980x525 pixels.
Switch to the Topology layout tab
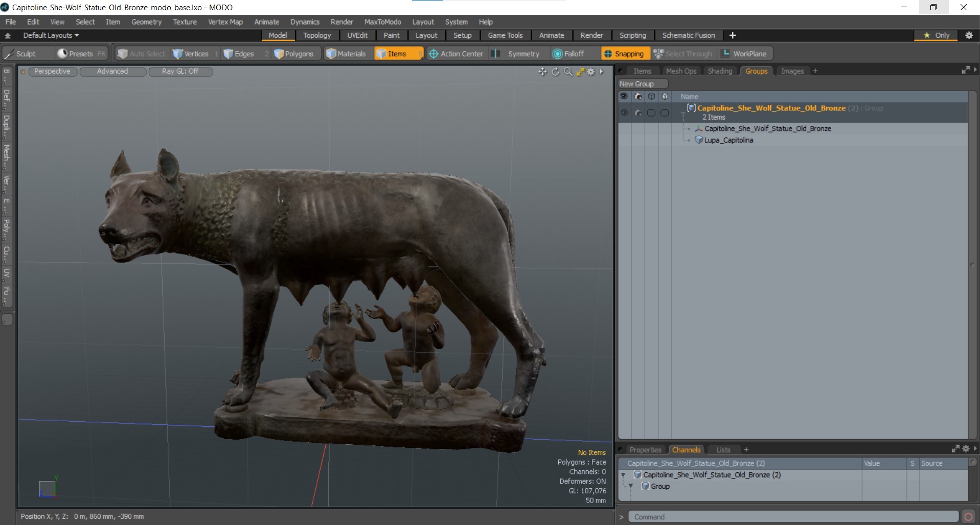[317, 35]
